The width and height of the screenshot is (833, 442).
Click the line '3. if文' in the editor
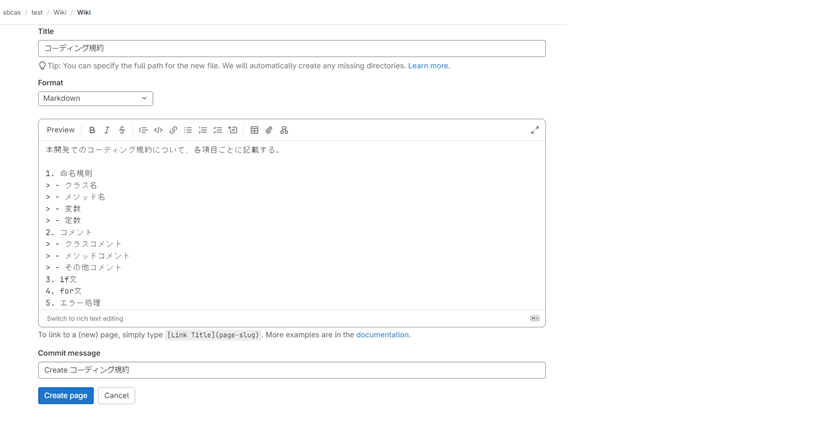(x=61, y=279)
